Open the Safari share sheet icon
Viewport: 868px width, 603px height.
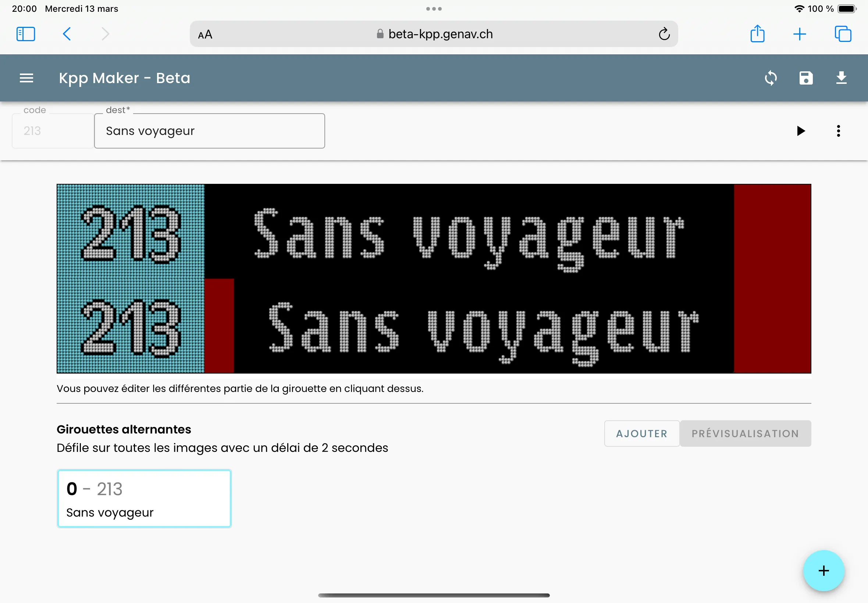tap(757, 34)
